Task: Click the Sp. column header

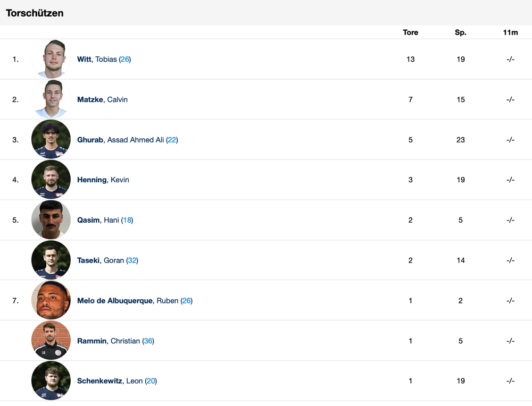Action: (x=461, y=32)
